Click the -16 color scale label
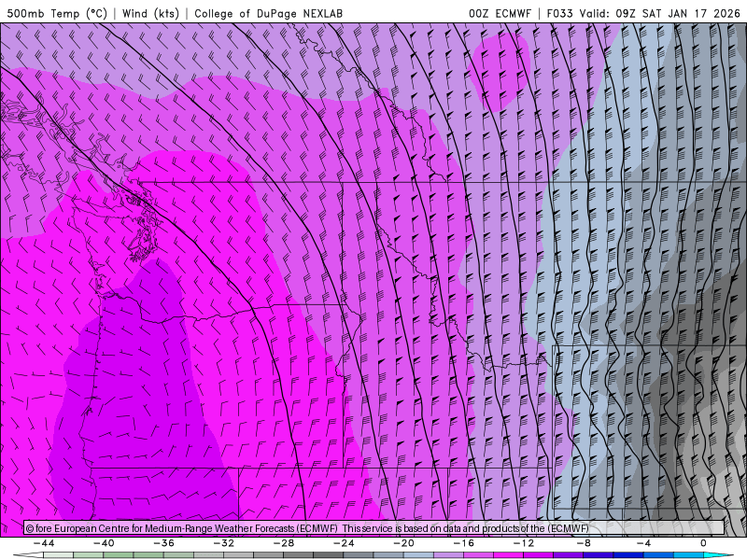This screenshot has height=560, width=747. [463, 543]
